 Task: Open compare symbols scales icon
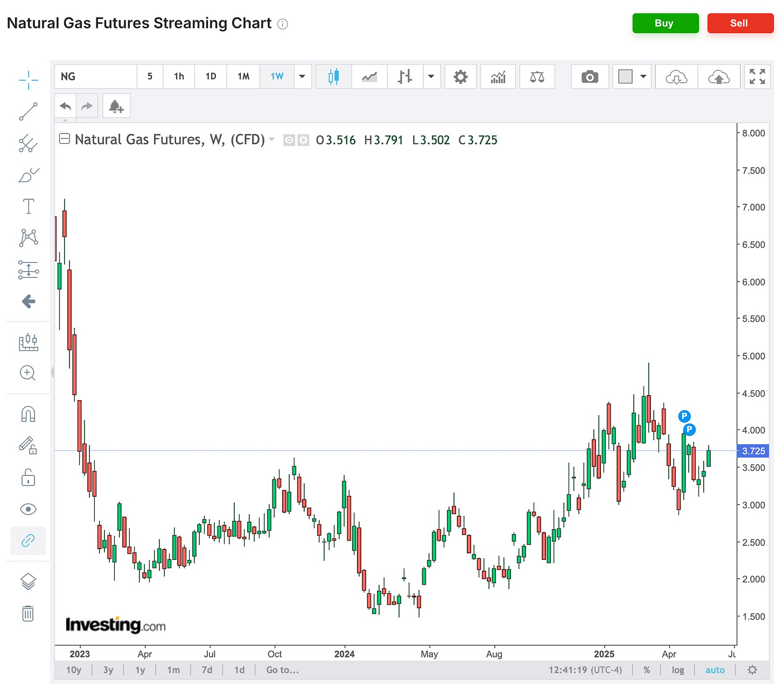click(x=537, y=76)
